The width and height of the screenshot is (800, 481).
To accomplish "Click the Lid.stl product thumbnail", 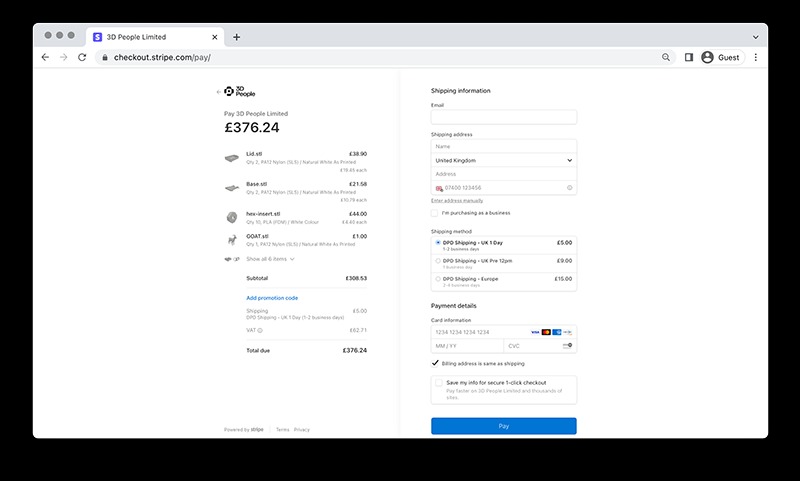I will pos(231,158).
